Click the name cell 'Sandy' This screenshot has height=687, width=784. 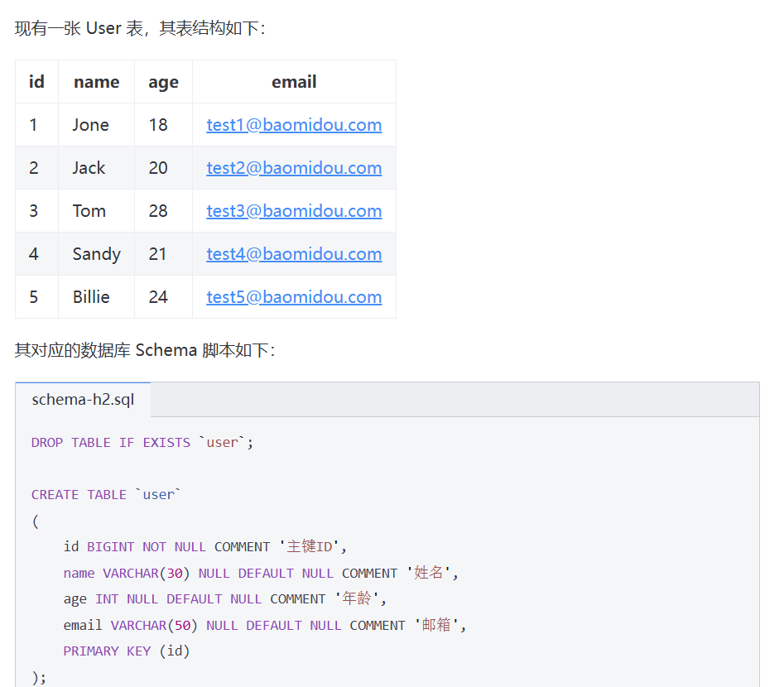click(x=97, y=254)
